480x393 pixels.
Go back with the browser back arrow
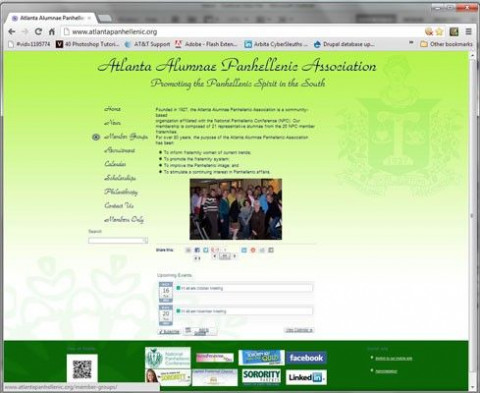coord(12,32)
